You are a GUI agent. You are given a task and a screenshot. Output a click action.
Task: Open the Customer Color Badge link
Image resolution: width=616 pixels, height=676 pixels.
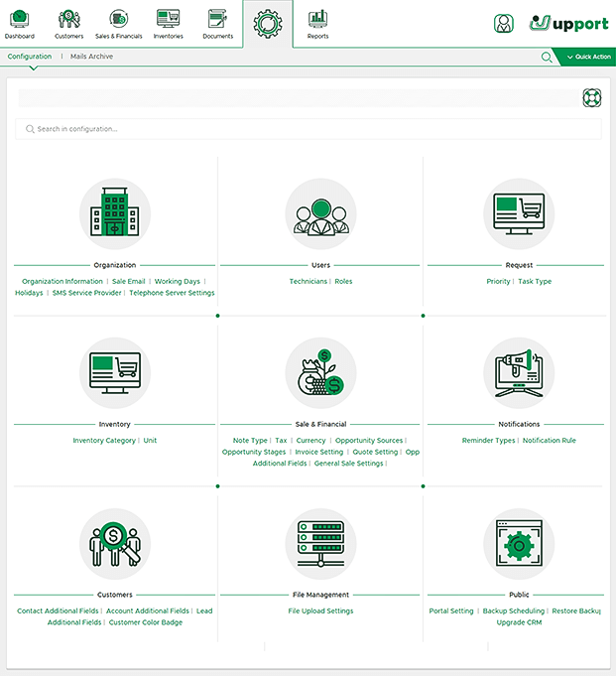coord(146,622)
